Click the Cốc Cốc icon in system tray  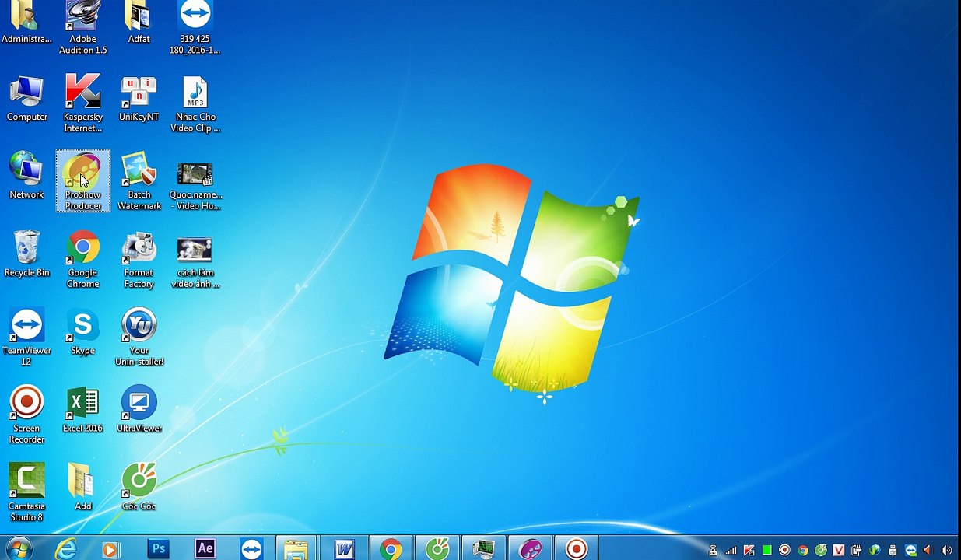pyautogui.click(x=821, y=551)
